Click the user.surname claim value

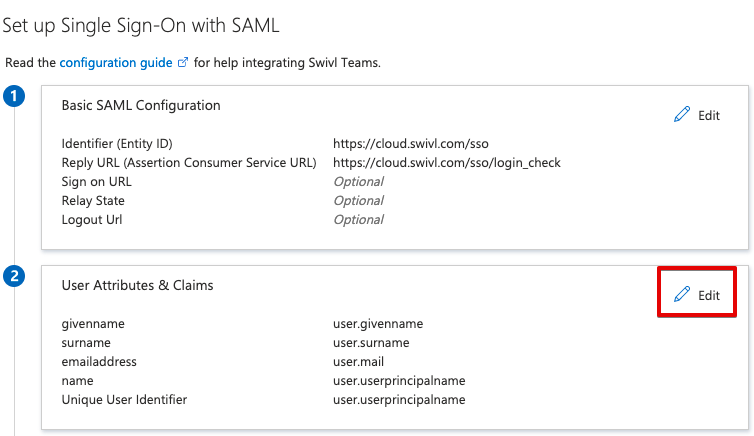tap(371, 343)
